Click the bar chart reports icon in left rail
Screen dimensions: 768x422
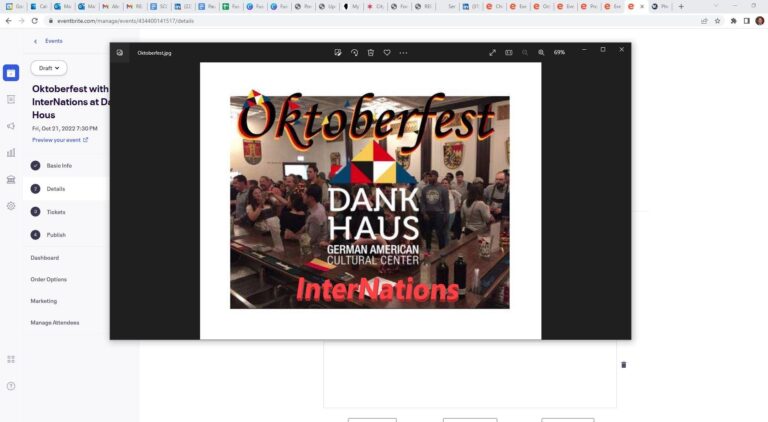11,153
